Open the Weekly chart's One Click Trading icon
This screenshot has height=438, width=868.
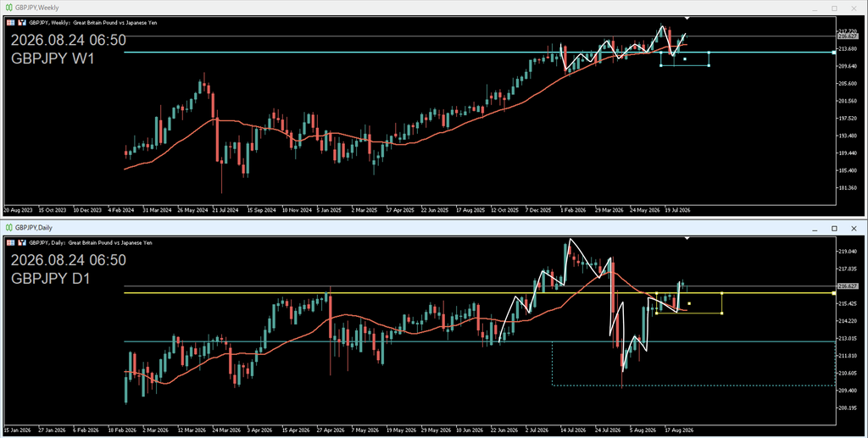(x=22, y=23)
